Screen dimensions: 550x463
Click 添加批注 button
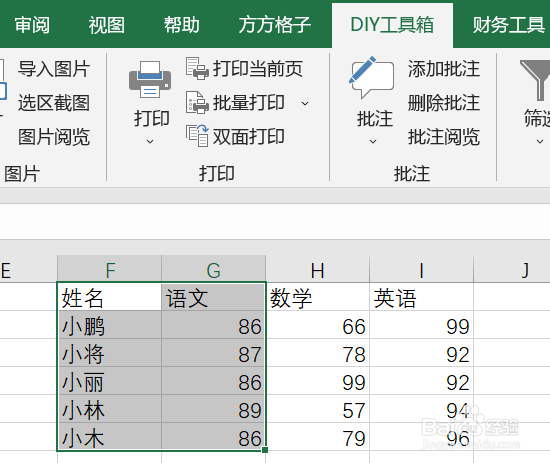(x=444, y=69)
